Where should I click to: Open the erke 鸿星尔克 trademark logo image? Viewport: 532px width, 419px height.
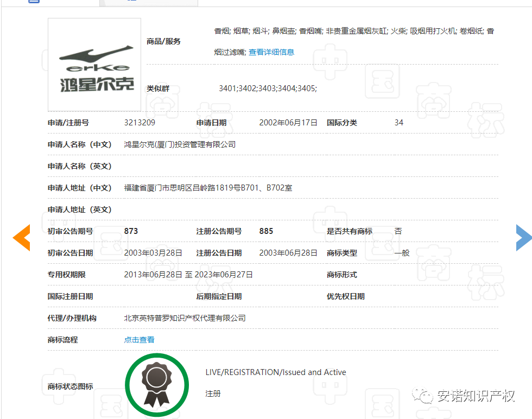94,65
